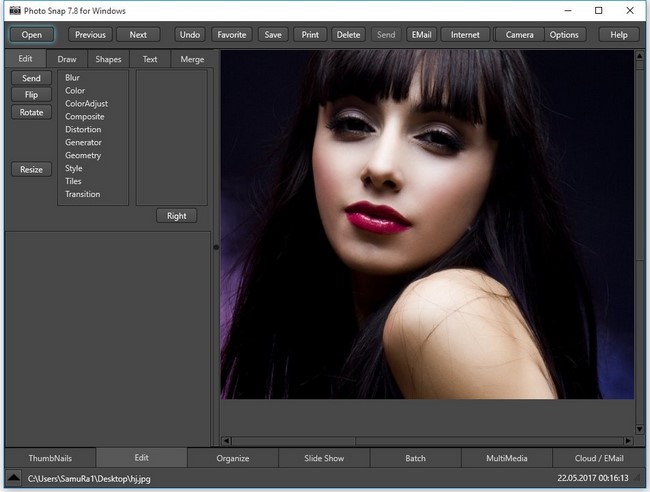Click the horizontal scrollbar left arrow
This screenshot has width=650, height=492.
(226, 440)
